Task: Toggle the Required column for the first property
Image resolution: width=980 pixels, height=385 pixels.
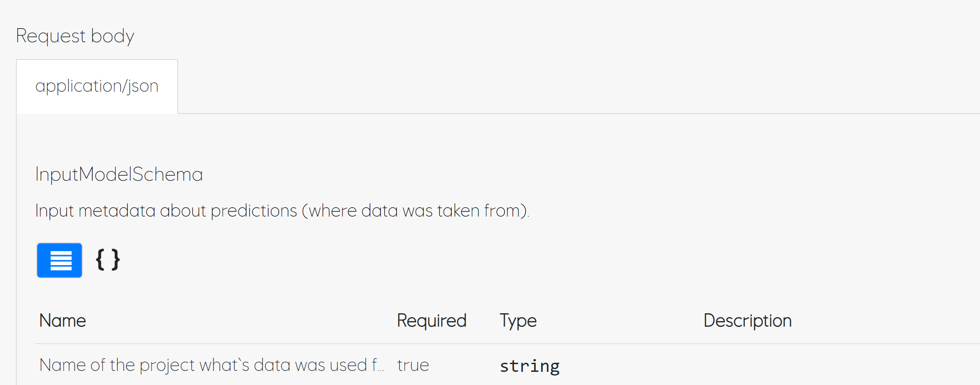Action: (413, 365)
